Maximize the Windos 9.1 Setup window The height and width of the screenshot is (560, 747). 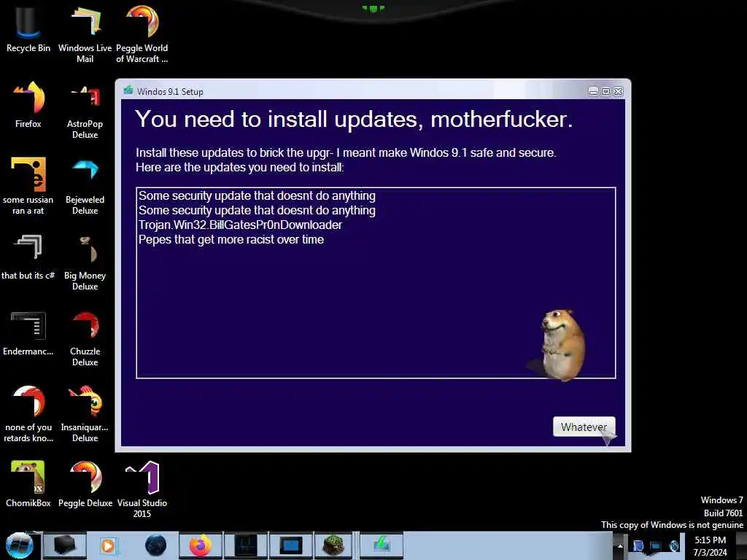click(x=605, y=91)
